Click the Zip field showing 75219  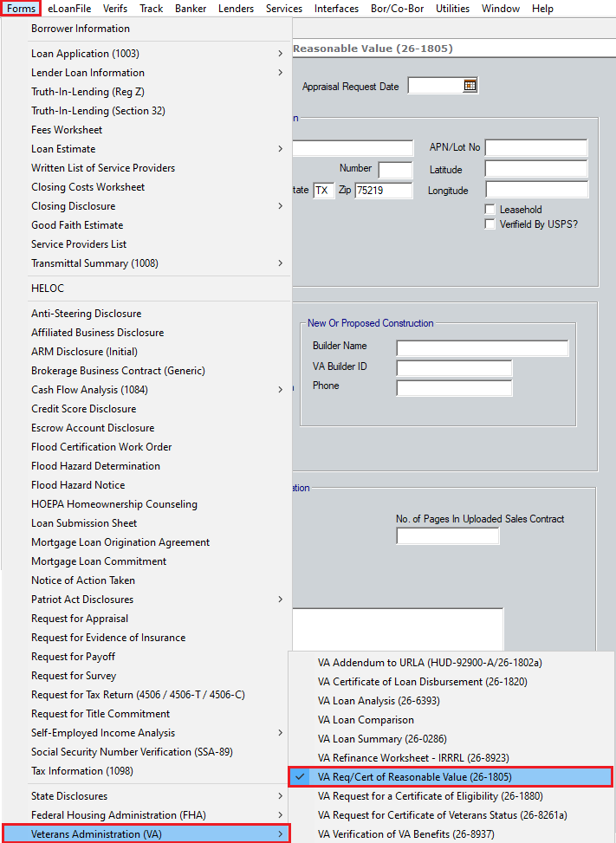point(383,191)
